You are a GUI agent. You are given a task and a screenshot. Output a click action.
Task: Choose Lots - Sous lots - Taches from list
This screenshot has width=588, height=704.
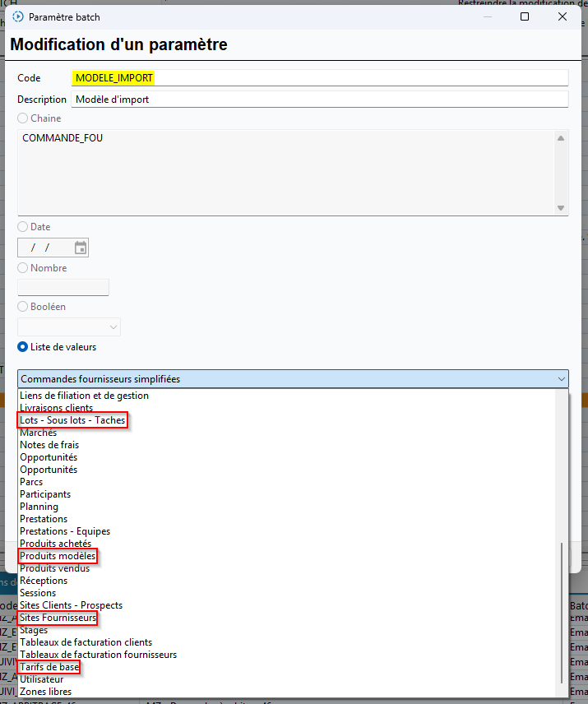74,420
